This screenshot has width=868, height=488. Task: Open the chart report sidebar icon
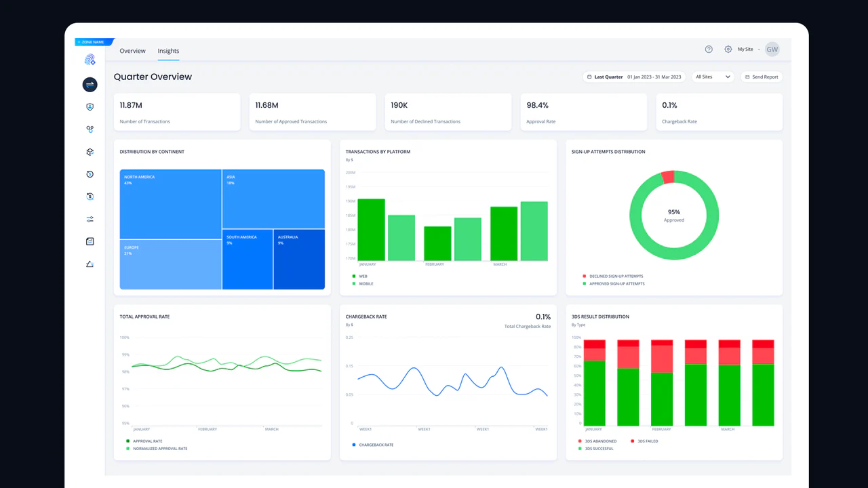[90, 241]
